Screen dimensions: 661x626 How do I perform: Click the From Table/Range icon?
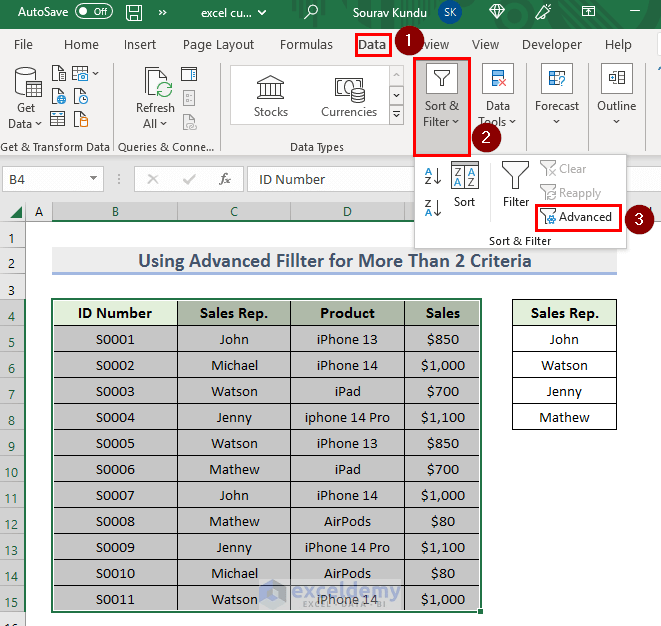pos(57,119)
